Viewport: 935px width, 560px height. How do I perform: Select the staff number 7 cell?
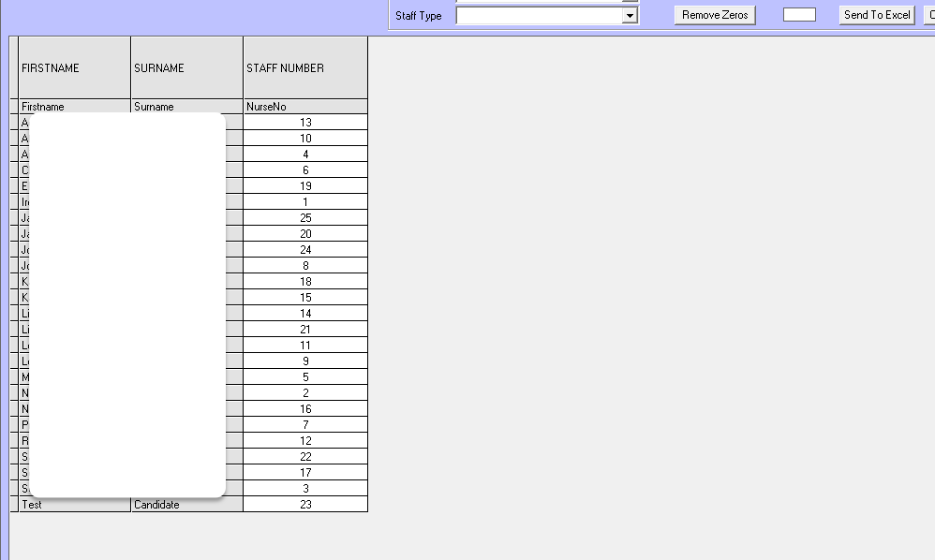pyautogui.click(x=305, y=425)
